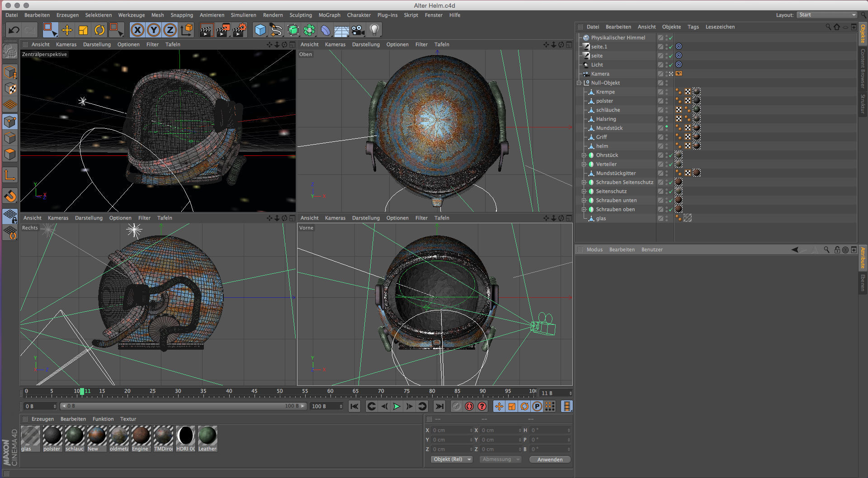Image resolution: width=868 pixels, height=478 pixels.
Task: Open the Rendern menu
Action: click(273, 15)
